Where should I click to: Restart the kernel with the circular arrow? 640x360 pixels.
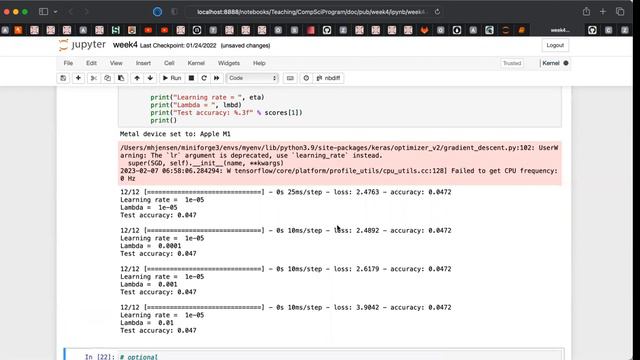pos(204,78)
